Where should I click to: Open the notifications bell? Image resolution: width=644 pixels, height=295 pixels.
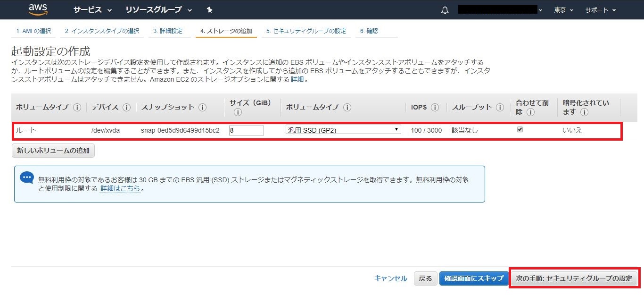[x=445, y=10]
